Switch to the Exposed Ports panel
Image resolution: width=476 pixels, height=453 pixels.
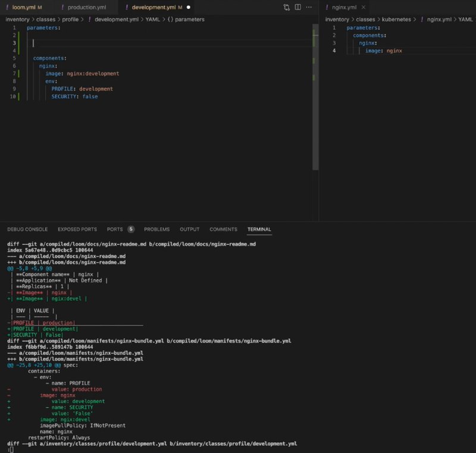77,229
